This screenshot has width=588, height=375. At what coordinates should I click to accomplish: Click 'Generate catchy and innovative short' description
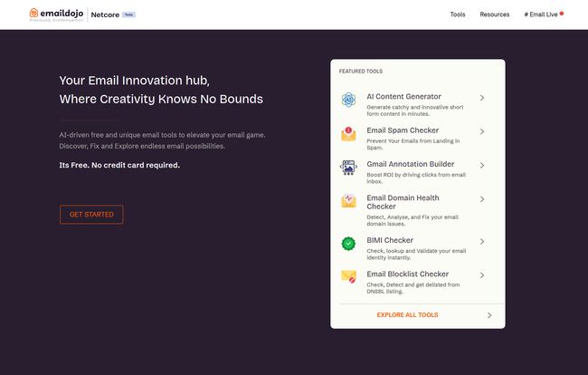(x=415, y=111)
